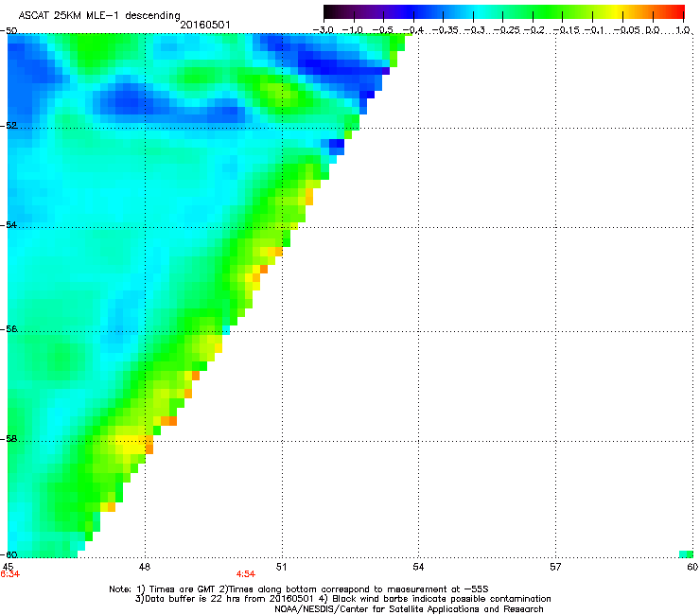
Task: Click the 51 longitude axis label
Action: click(281, 567)
